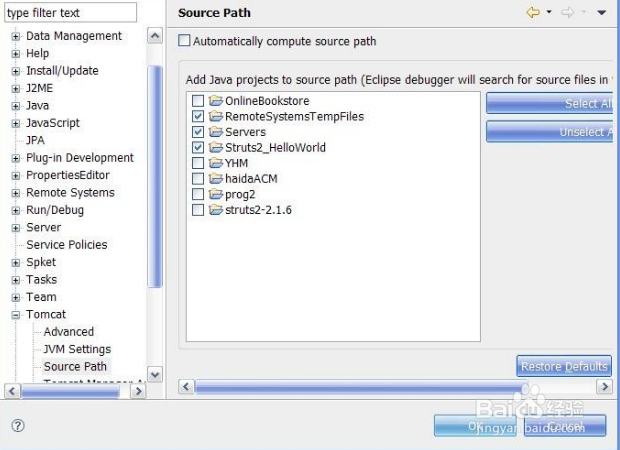Expand the Team tree node

pyautogui.click(x=15, y=297)
